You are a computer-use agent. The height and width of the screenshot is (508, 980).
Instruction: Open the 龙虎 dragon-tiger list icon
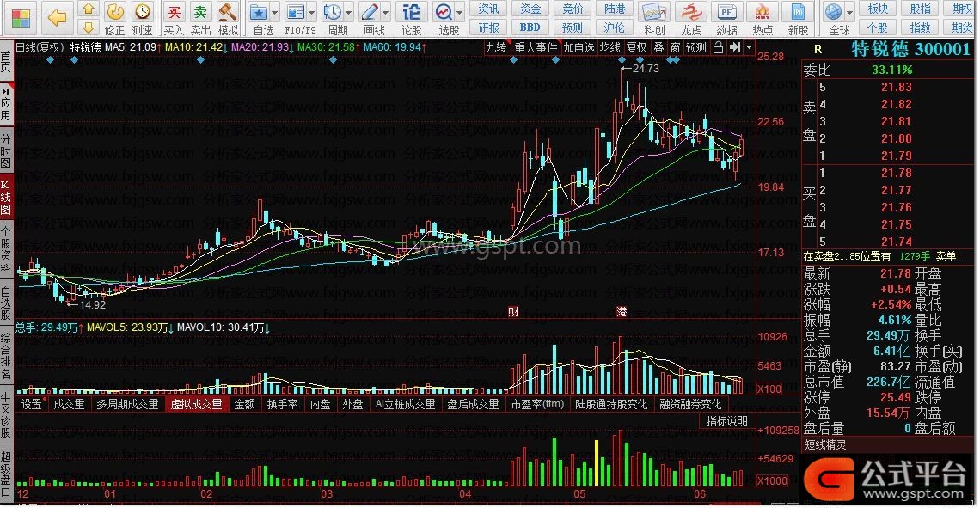[x=691, y=18]
